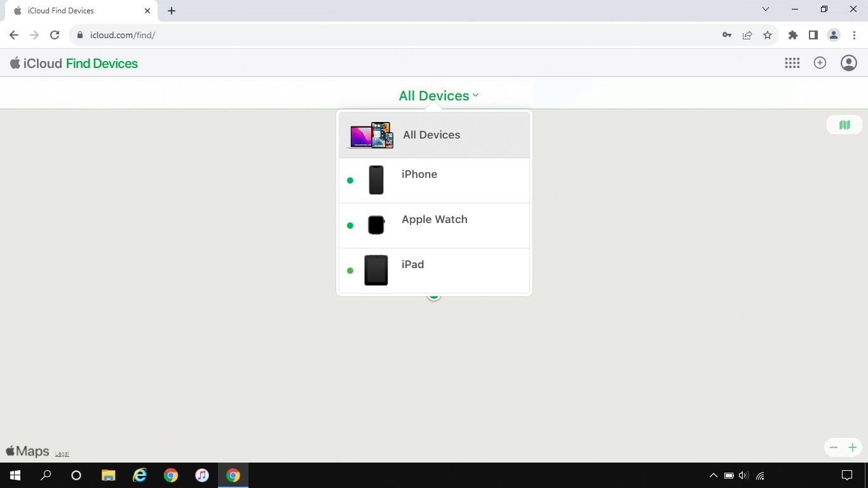Click the Apple logo beside iCloud title
Screen dimensions: 868x488
pyautogui.click(x=14, y=63)
